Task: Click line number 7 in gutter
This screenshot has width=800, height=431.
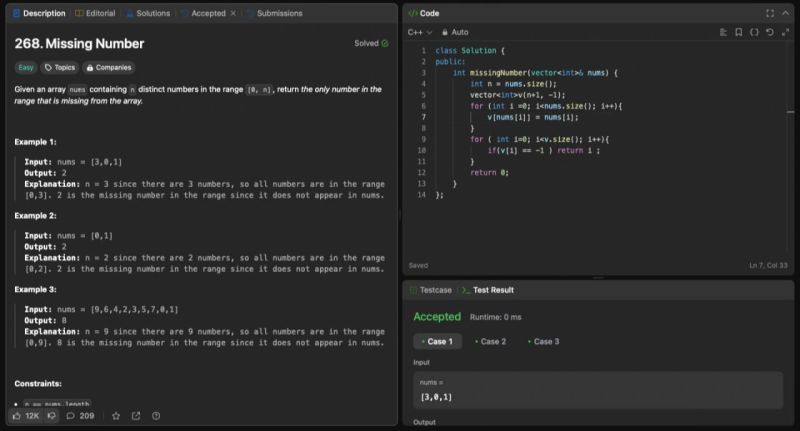Action: click(x=423, y=117)
